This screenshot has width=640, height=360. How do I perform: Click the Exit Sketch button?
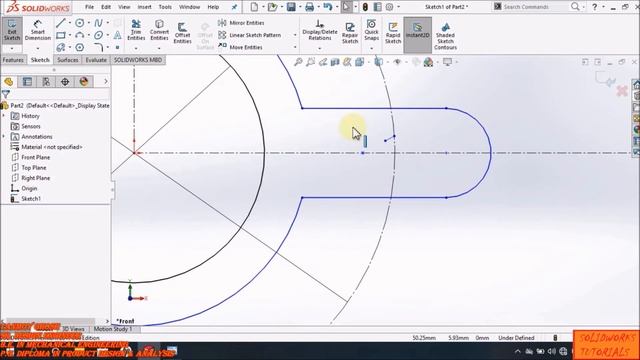(x=12, y=30)
